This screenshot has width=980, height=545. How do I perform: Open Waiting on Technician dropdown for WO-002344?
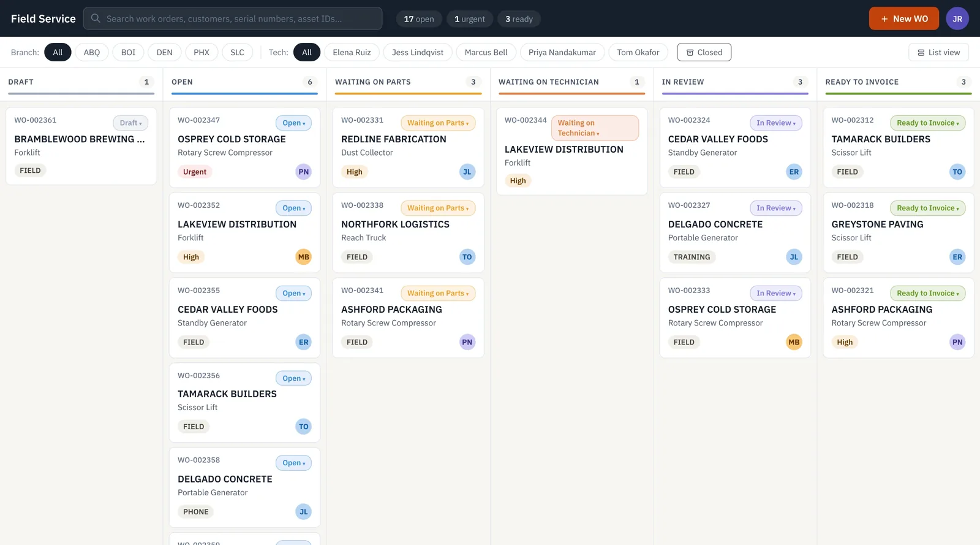(595, 128)
